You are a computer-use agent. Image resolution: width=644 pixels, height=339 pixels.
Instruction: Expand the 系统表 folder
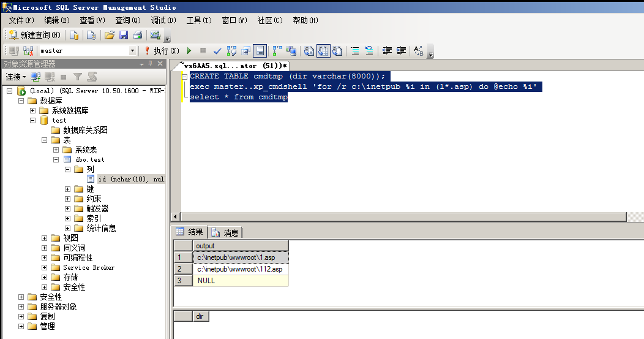(56, 150)
